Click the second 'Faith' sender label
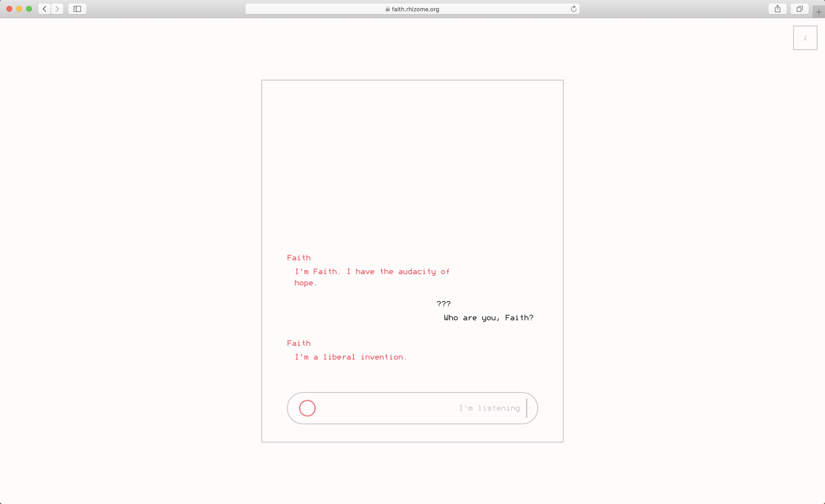Screen dimensions: 825x504 point(299,343)
